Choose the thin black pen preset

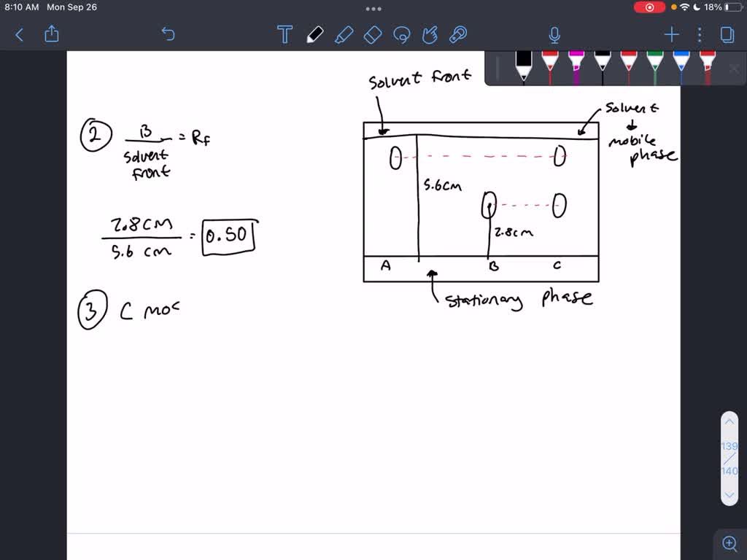(602, 68)
